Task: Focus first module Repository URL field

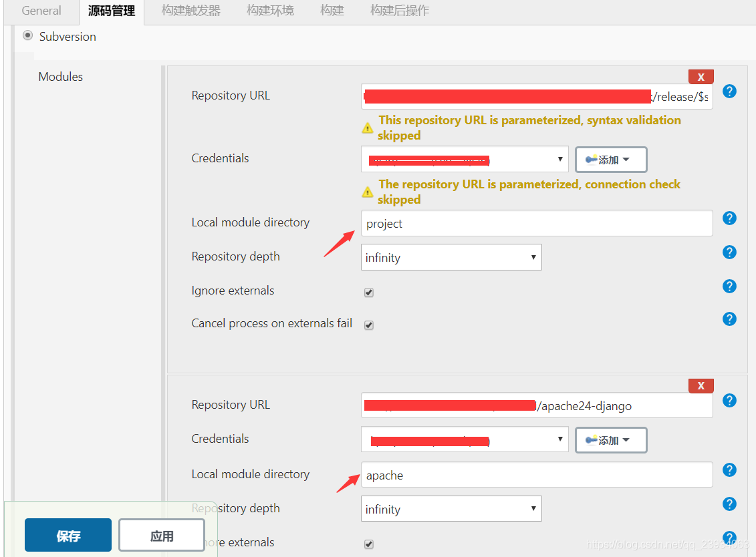Action: [x=537, y=96]
